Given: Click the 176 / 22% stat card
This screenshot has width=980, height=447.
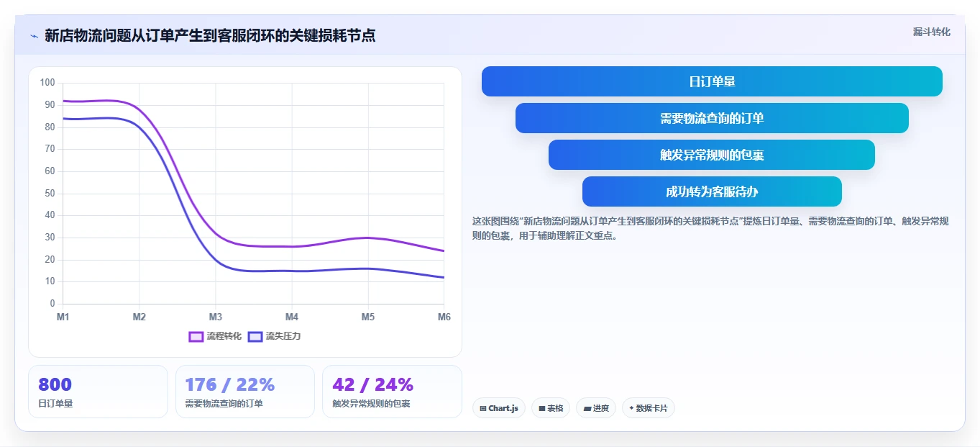Looking at the screenshot, I should pos(245,392).
